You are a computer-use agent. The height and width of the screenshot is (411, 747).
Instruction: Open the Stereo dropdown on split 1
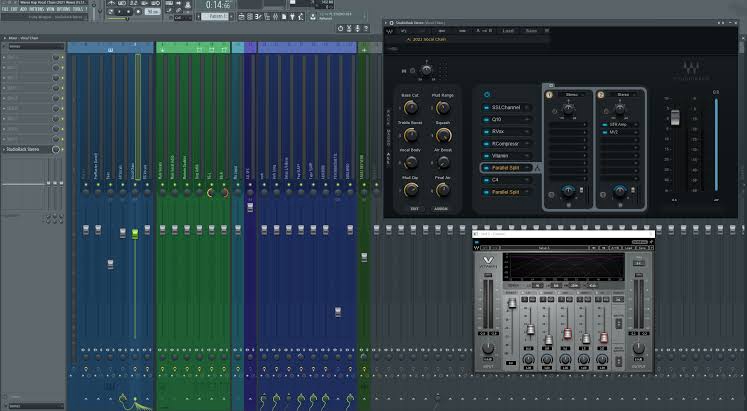572,95
